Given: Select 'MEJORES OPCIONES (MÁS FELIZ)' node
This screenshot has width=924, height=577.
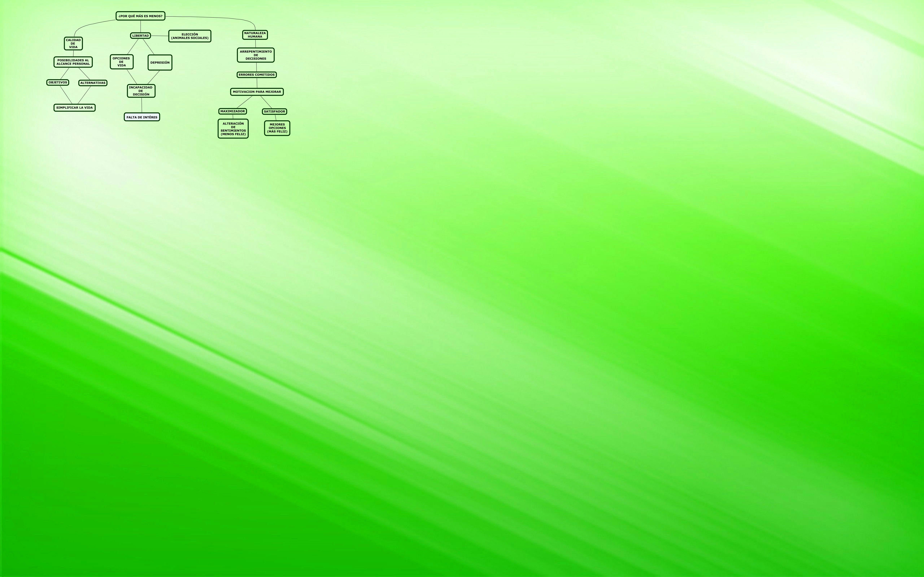Looking at the screenshot, I should 277,128.
